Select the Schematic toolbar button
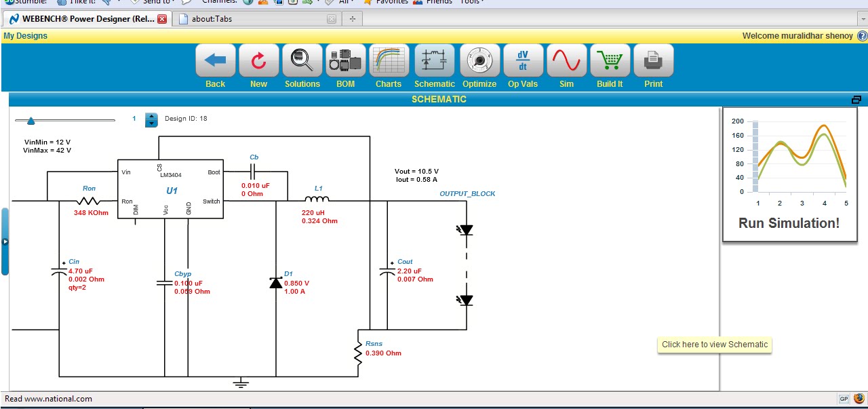The height and width of the screenshot is (409, 868). tap(435, 62)
